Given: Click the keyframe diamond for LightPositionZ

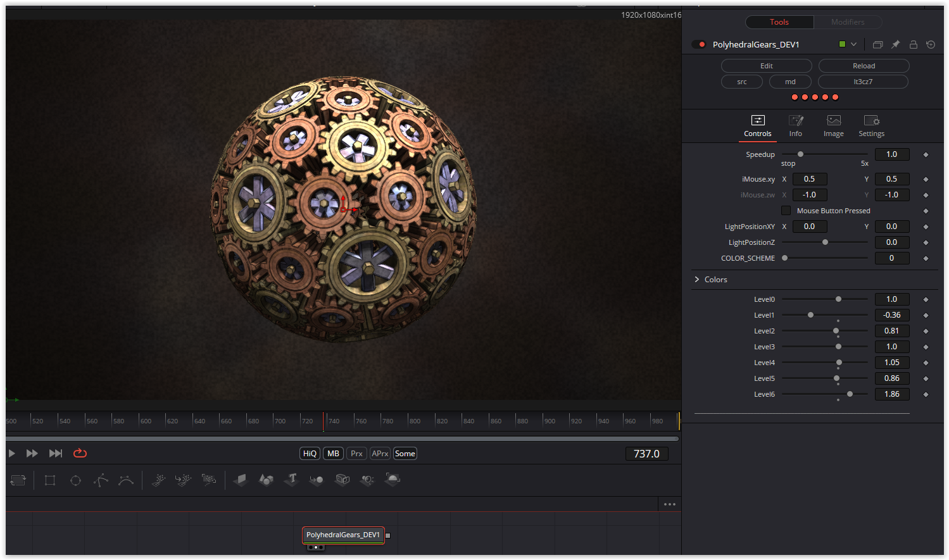Looking at the screenshot, I should click(x=926, y=242).
